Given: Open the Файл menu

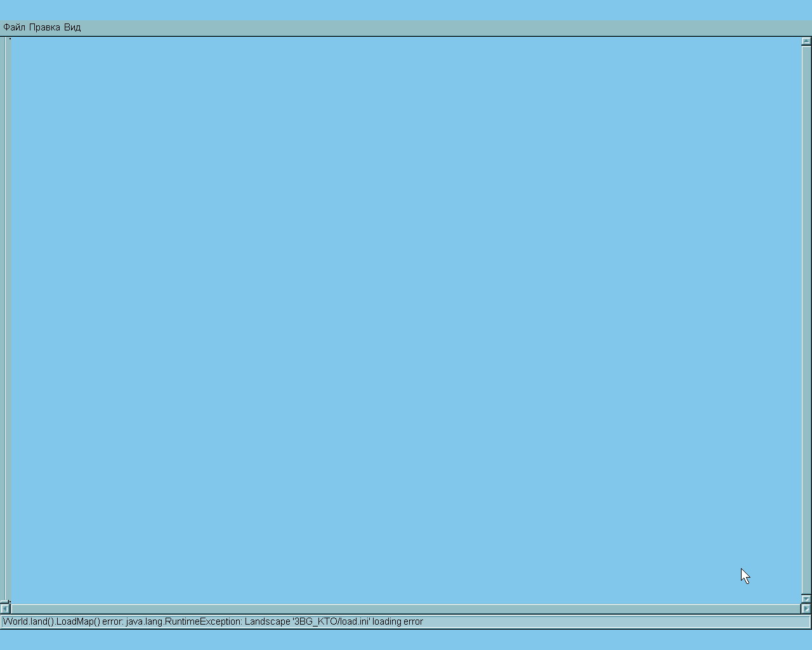Looking at the screenshot, I should point(14,27).
